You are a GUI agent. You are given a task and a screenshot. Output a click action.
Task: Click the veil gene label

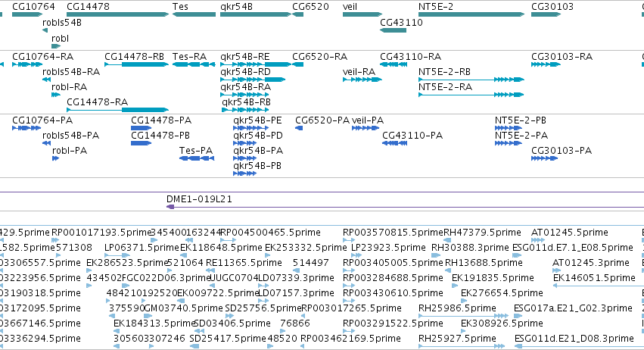(350, 7)
